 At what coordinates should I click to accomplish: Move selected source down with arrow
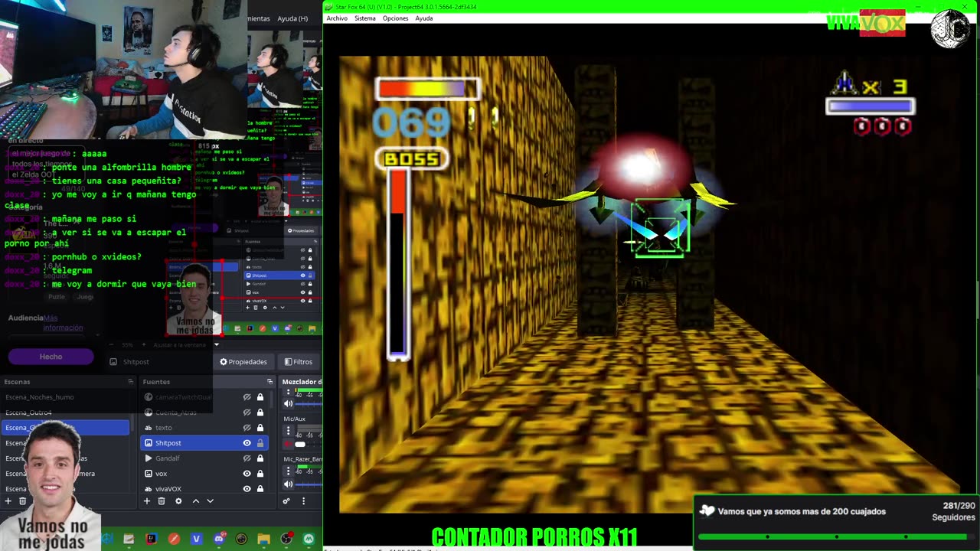pos(211,501)
